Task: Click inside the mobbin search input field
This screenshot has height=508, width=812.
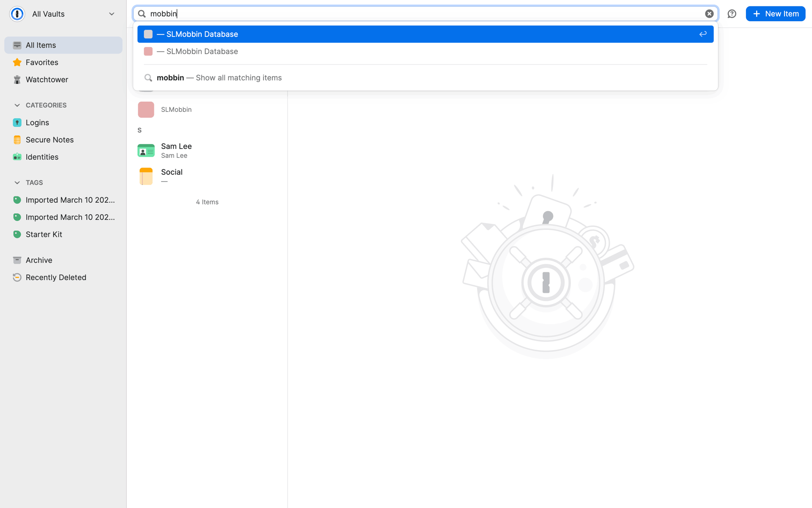Action: coord(425,14)
